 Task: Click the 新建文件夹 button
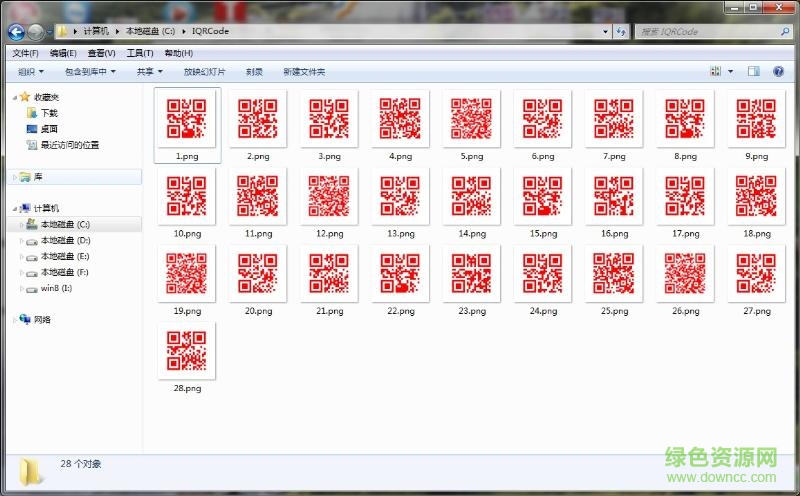coord(304,72)
